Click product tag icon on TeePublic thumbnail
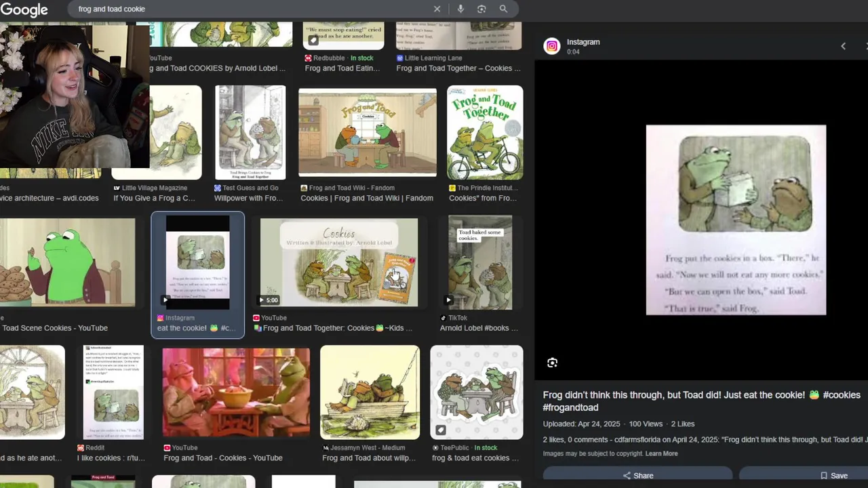 point(440,430)
